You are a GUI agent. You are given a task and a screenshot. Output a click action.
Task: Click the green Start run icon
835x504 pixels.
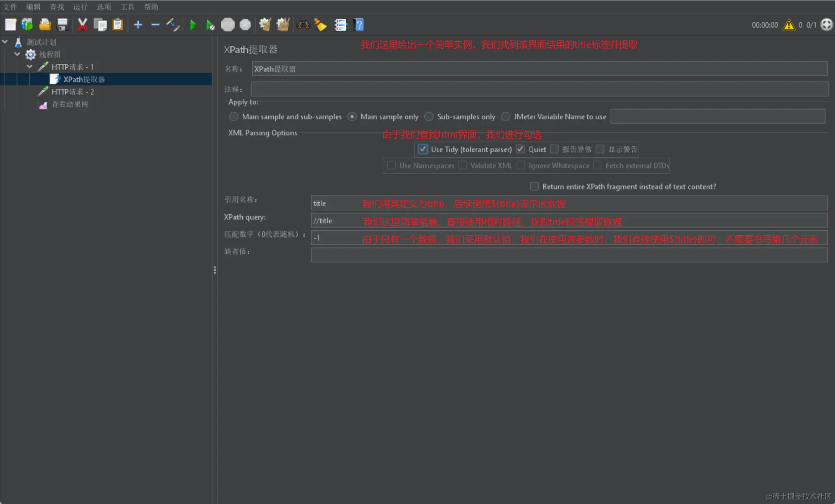193,25
